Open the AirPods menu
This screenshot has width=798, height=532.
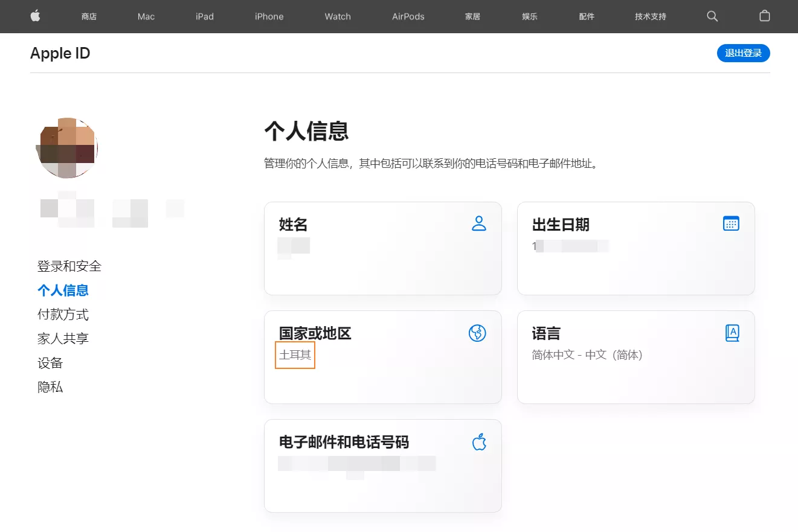408,16
